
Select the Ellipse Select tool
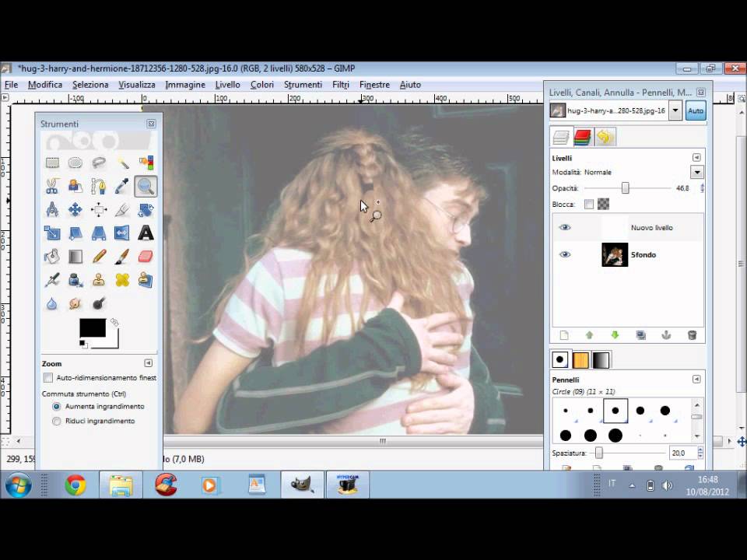(75, 163)
